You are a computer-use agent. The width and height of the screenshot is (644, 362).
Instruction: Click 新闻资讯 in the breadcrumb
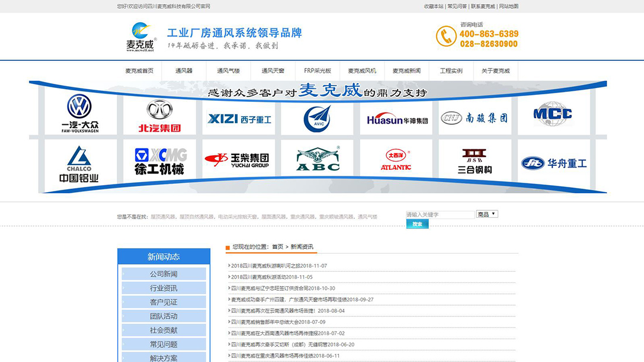pyautogui.click(x=302, y=247)
